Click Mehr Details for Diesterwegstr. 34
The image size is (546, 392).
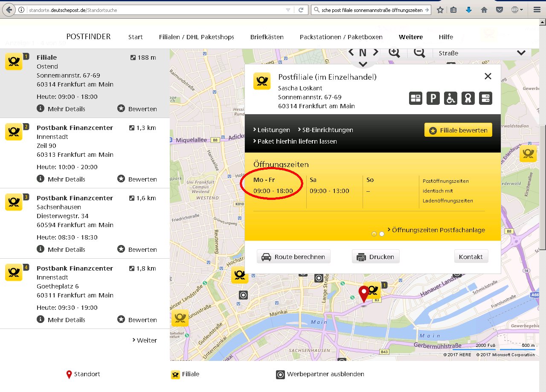click(x=61, y=249)
